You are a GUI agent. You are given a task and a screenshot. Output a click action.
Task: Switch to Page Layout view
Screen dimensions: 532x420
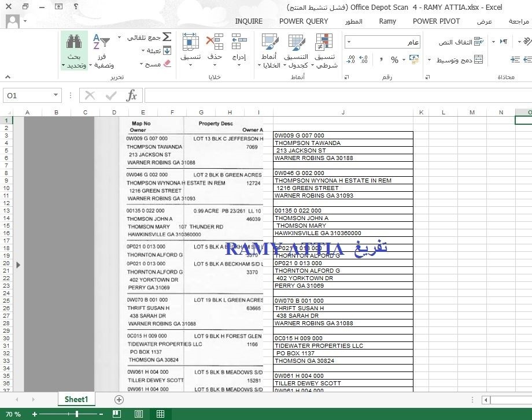click(139, 414)
